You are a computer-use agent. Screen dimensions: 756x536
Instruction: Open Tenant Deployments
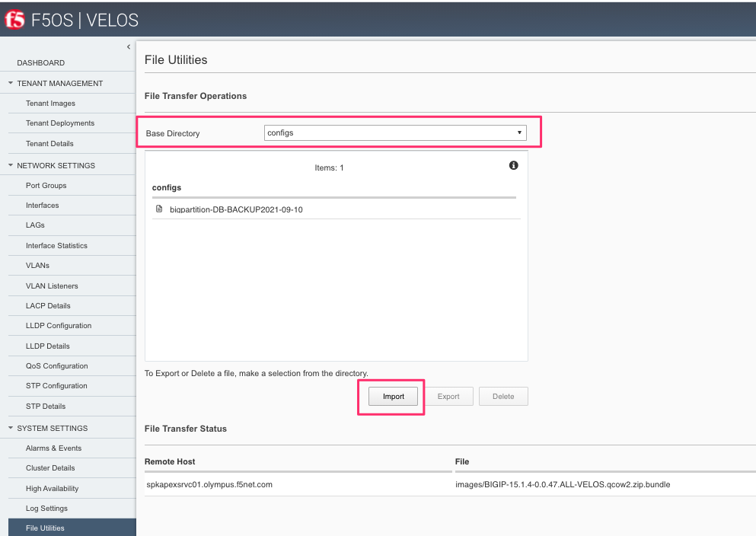[x=60, y=123]
